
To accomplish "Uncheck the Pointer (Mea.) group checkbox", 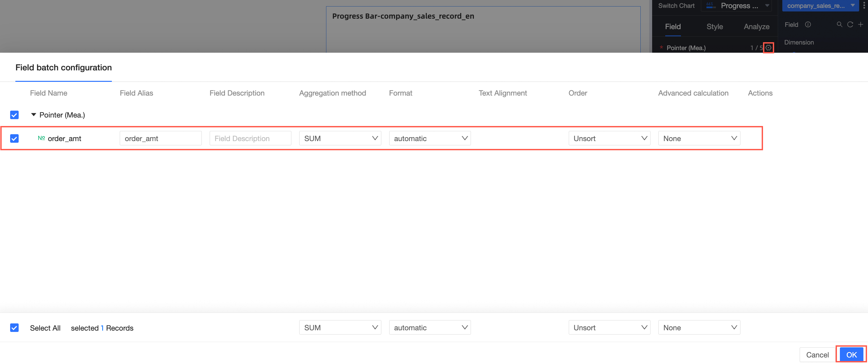I will coord(14,115).
